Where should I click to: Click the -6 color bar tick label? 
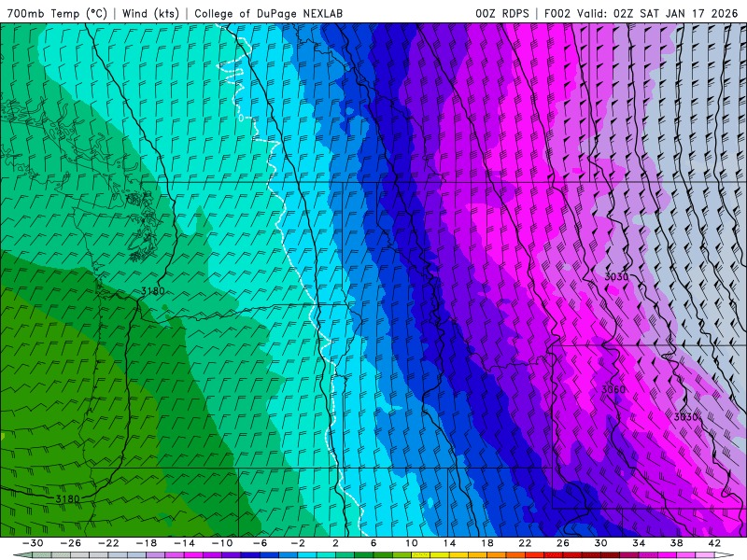pyautogui.click(x=260, y=543)
